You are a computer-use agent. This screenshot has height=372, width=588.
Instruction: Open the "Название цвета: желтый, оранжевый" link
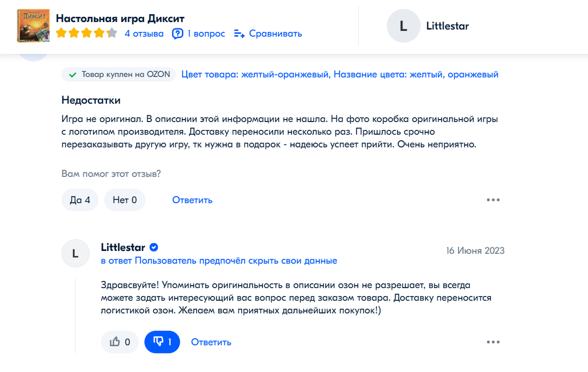pyautogui.click(x=416, y=74)
